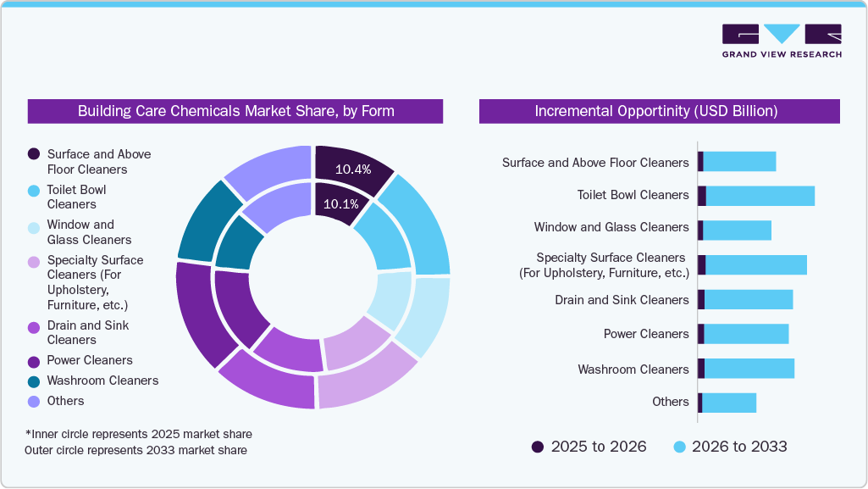The width and height of the screenshot is (868, 489).
Task: Select the 'Toilet Bowl Cleaners' donut legend label
Action: click(76, 197)
